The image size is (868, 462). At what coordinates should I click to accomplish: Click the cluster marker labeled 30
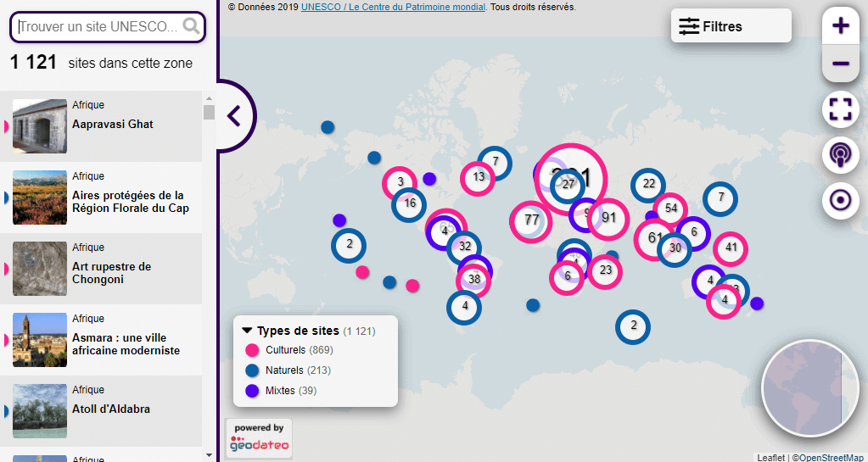point(675,249)
